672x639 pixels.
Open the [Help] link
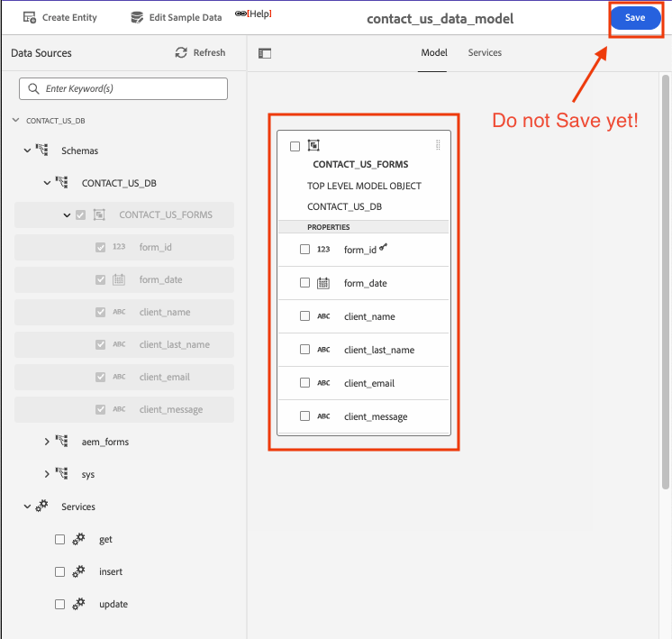coord(259,14)
